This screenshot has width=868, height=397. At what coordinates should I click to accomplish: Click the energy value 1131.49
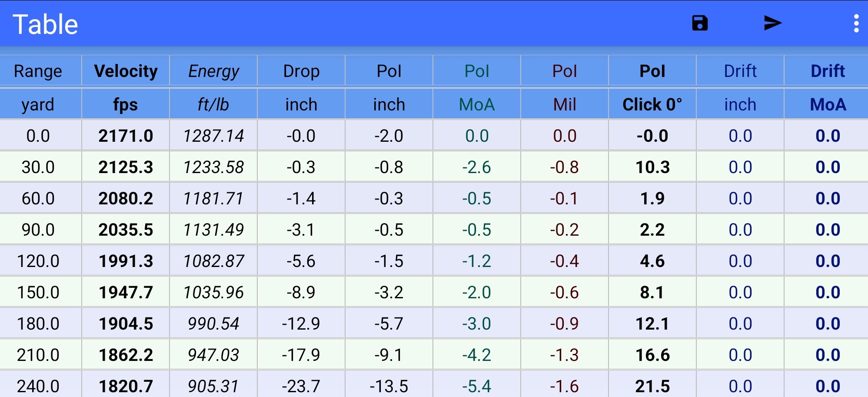point(213,230)
